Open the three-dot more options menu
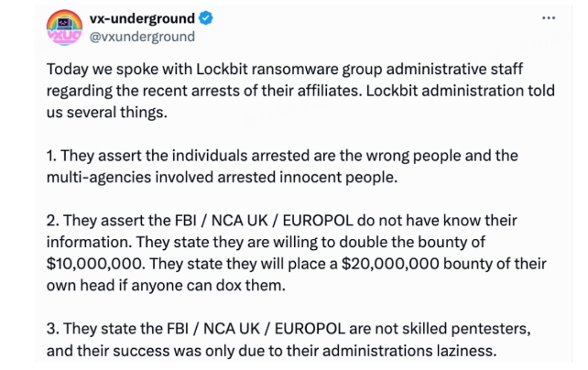 click(549, 18)
